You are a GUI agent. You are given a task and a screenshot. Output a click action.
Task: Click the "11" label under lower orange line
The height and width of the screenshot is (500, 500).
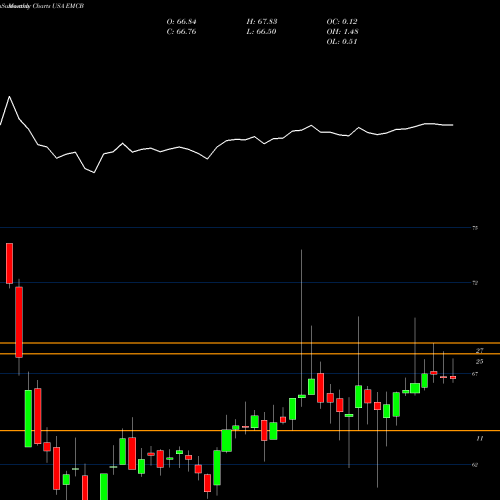pos(479,439)
